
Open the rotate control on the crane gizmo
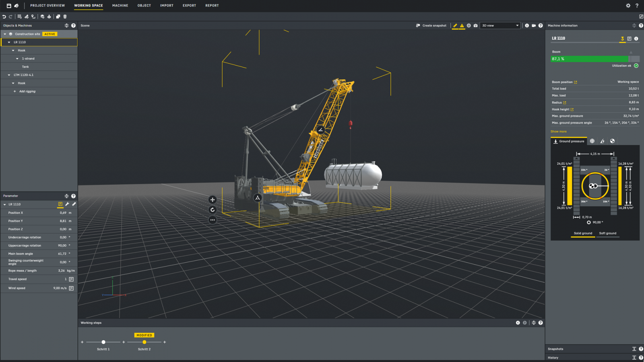212,210
